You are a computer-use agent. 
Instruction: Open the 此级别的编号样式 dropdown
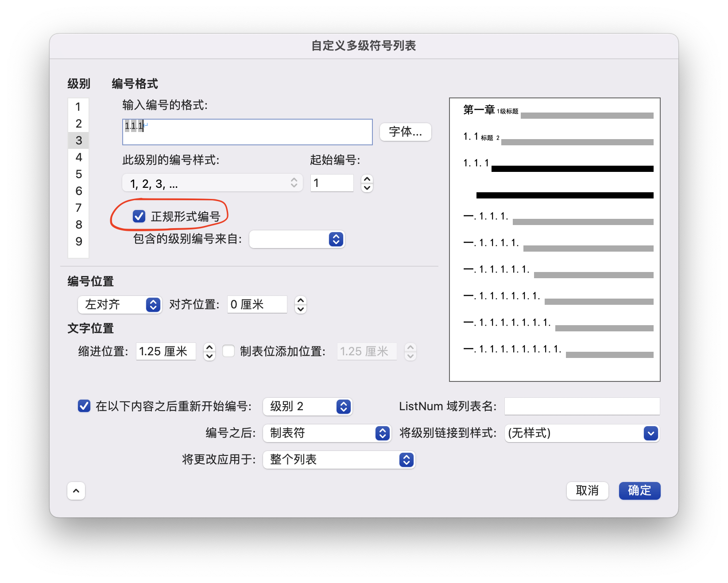pyautogui.click(x=213, y=183)
